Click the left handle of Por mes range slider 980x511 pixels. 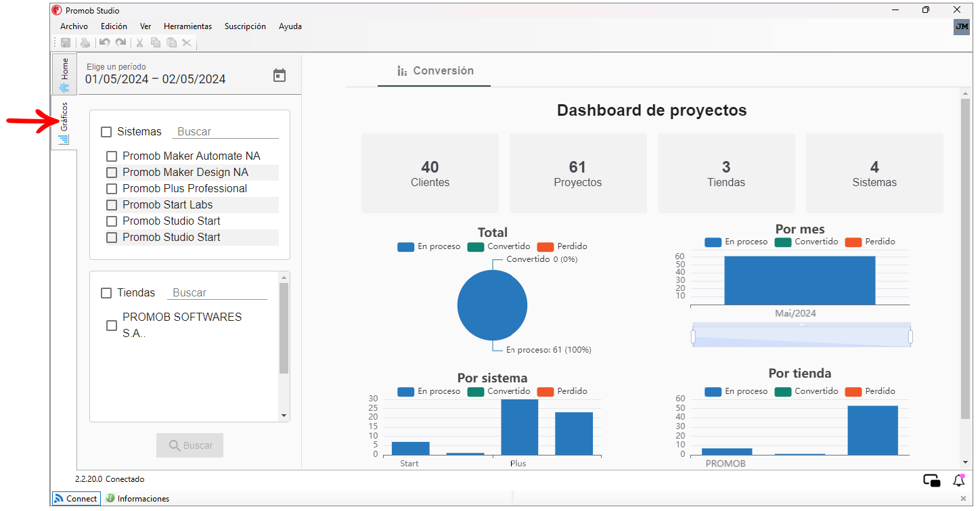(x=693, y=336)
